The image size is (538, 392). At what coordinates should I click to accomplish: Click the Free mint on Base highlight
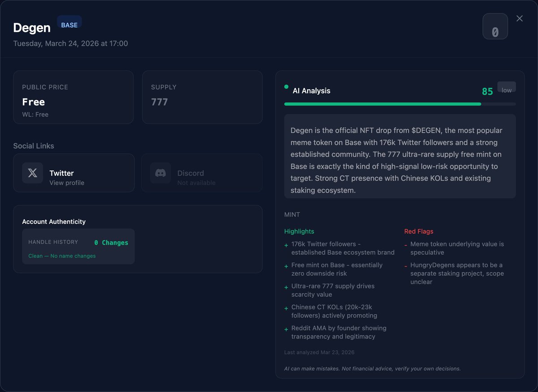point(334,269)
